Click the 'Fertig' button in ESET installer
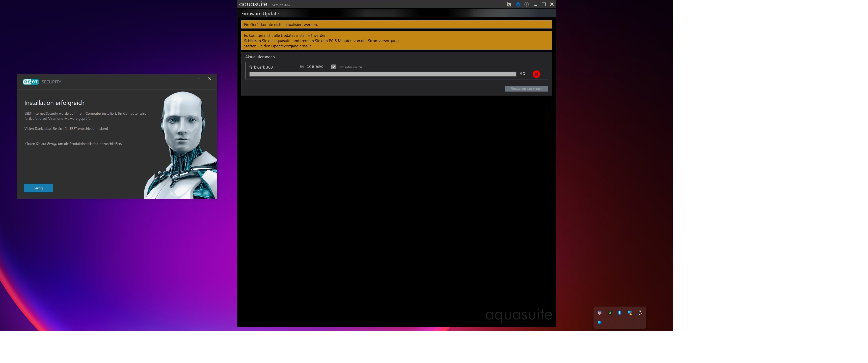868x363 pixels. pyautogui.click(x=38, y=188)
